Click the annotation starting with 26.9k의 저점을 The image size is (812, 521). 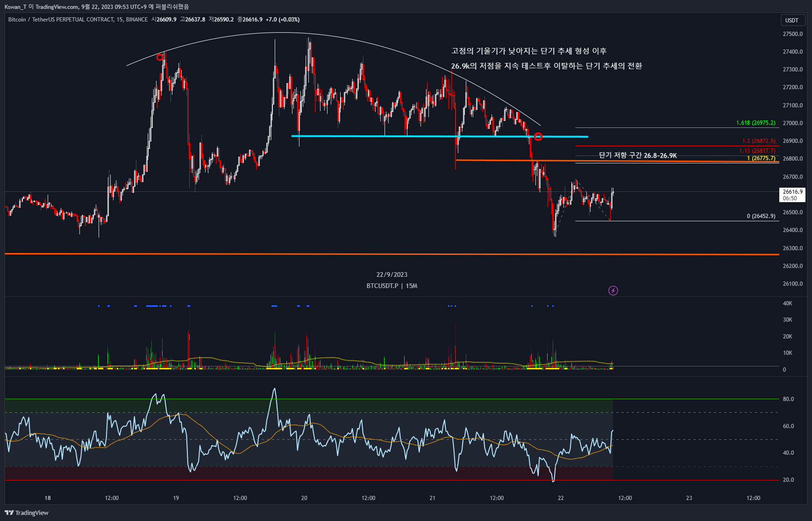[547, 66]
